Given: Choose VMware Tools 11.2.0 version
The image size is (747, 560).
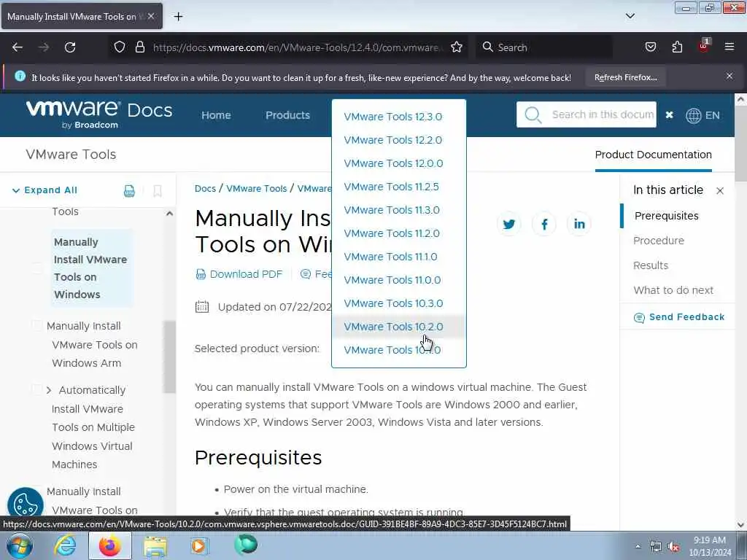Looking at the screenshot, I should (x=392, y=233).
